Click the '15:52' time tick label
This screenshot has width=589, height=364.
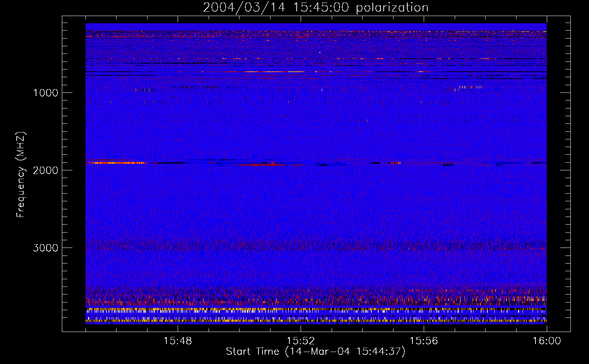pyautogui.click(x=301, y=341)
